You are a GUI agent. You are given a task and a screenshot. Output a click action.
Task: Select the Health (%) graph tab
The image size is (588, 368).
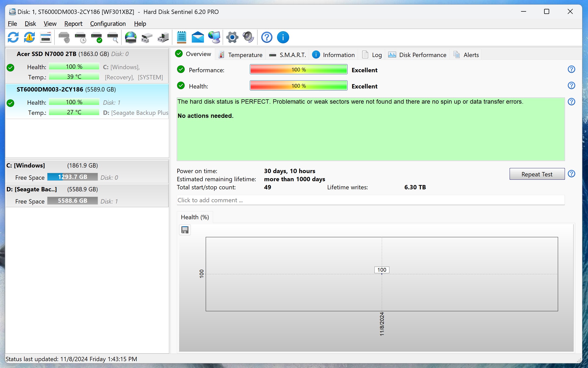(x=195, y=217)
